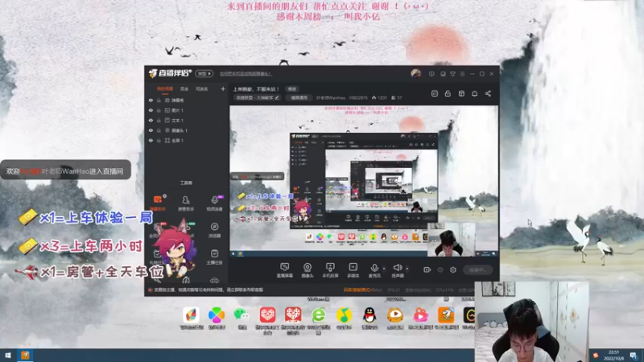
Task: Switch to the first orange scene tab
Action: pyautogui.click(x=165, y=88)
